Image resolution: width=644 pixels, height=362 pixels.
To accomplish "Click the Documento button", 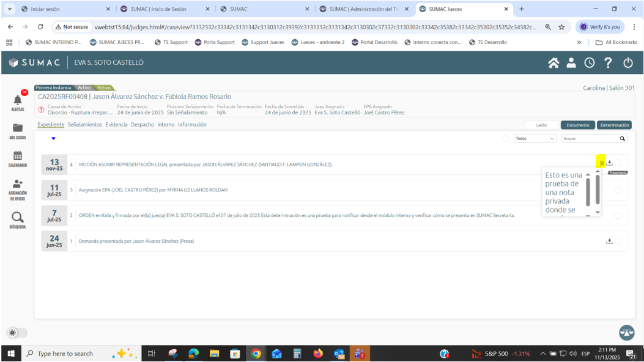I will (x=577, y=125).
